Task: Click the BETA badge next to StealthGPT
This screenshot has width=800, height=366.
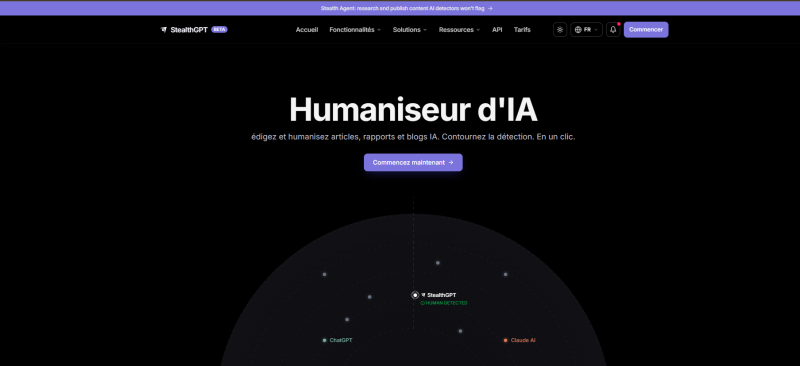Action: click(x=219, y=30)
